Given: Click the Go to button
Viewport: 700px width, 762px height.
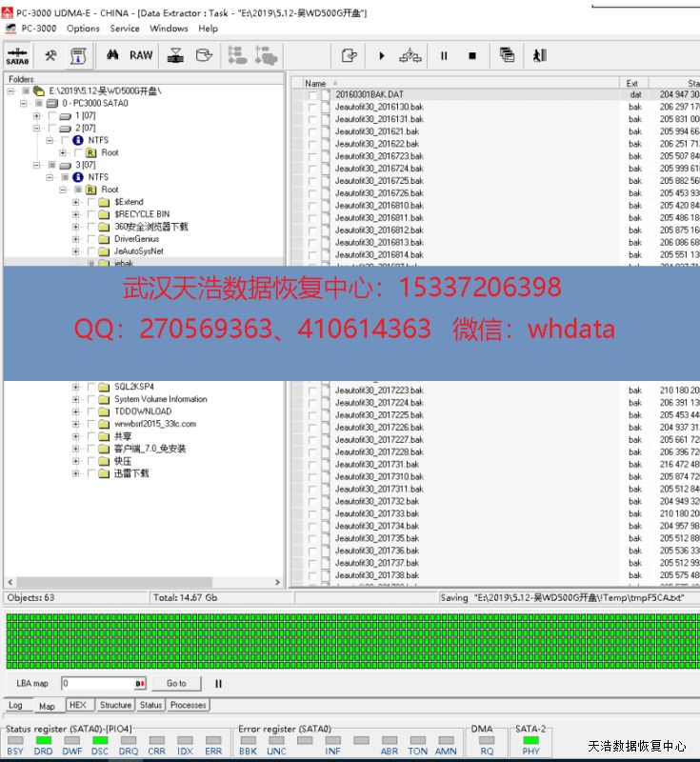Looking at the screenshot, I should coord(176,683).
